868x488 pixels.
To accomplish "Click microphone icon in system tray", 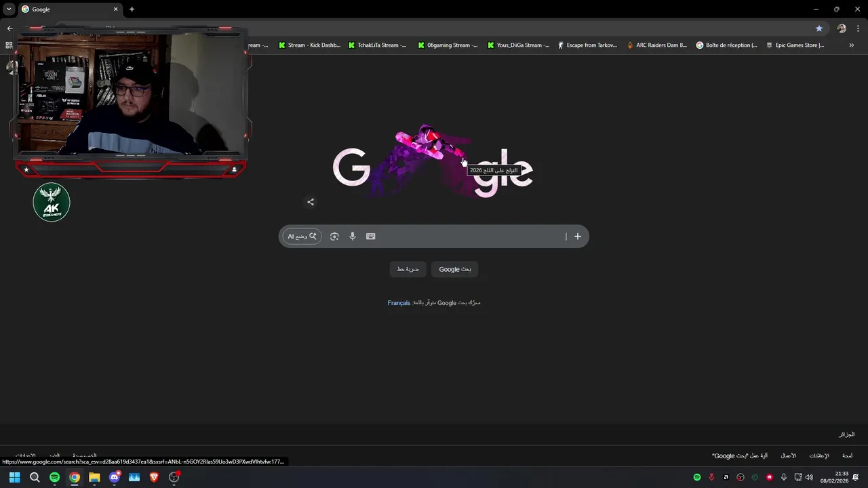I will 784,477.
